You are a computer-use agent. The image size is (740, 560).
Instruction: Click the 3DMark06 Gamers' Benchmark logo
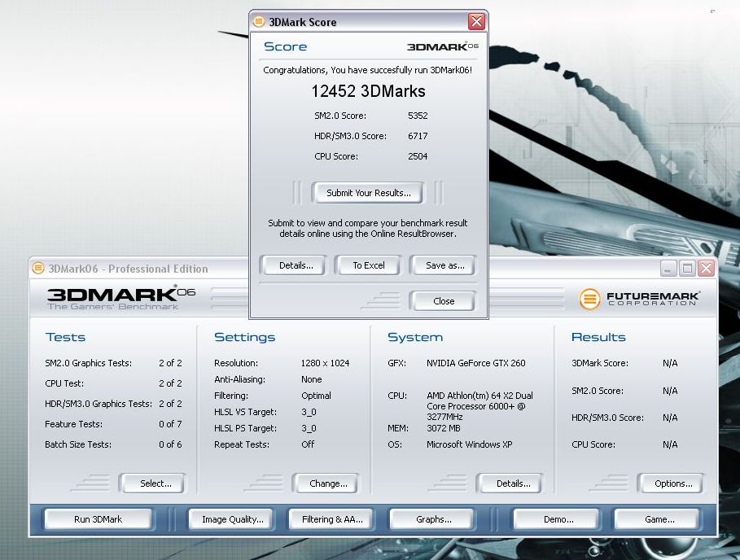point(121,298)
